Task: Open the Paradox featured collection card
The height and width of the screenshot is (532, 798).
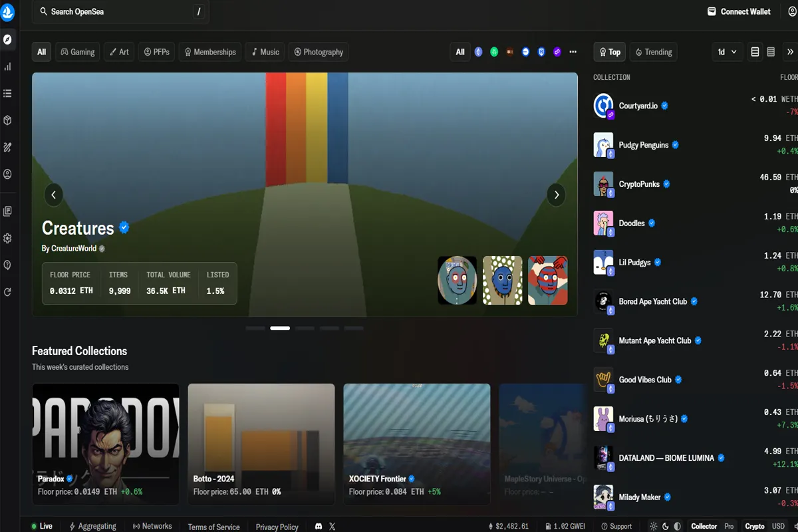Action: click(x=106, y=444)
